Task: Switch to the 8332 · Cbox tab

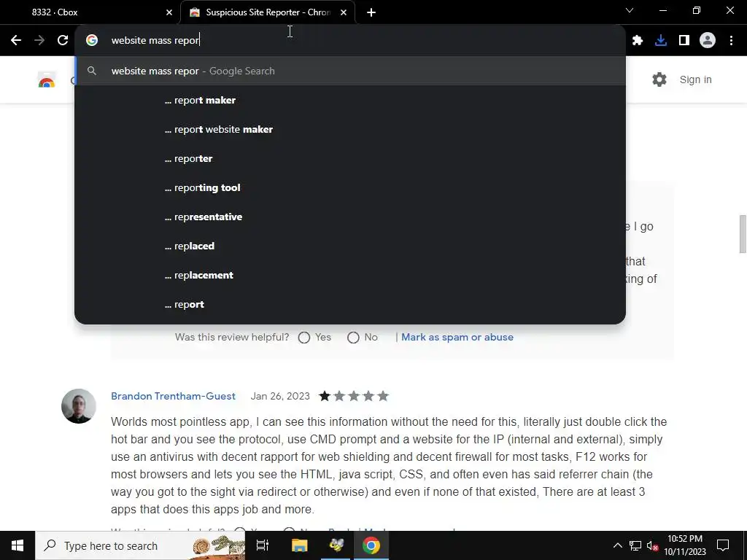Action: [x=90, y=12]
